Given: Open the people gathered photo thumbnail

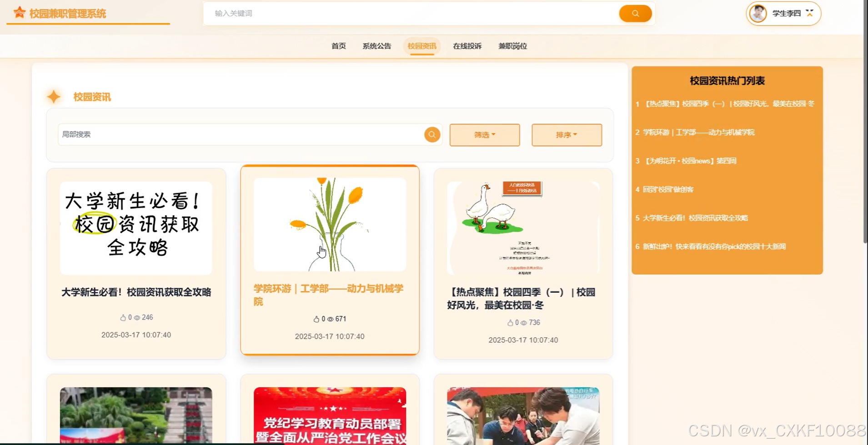Looking at the screenshot, I should click(x=523, y=415).
